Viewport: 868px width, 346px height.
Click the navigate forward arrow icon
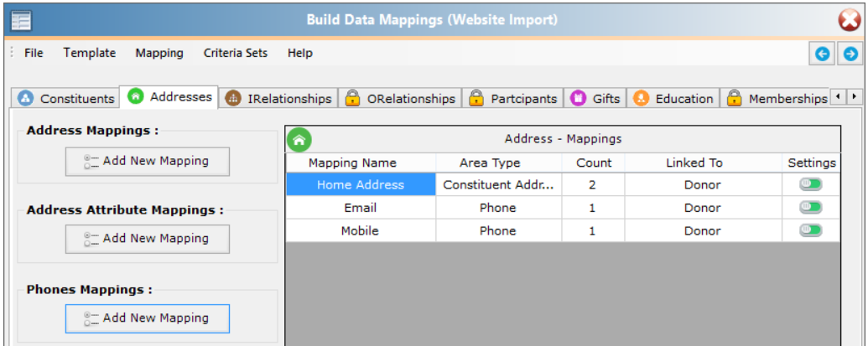tap(850, 54)
